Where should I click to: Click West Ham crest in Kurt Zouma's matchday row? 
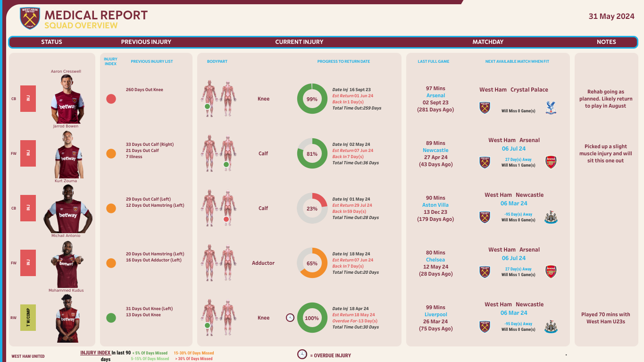[485, 217]
